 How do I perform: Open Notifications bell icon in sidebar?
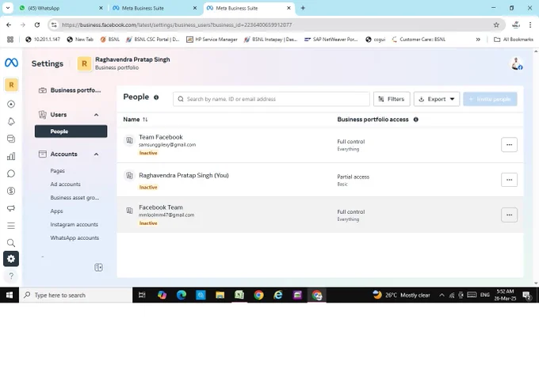point(11,121)
